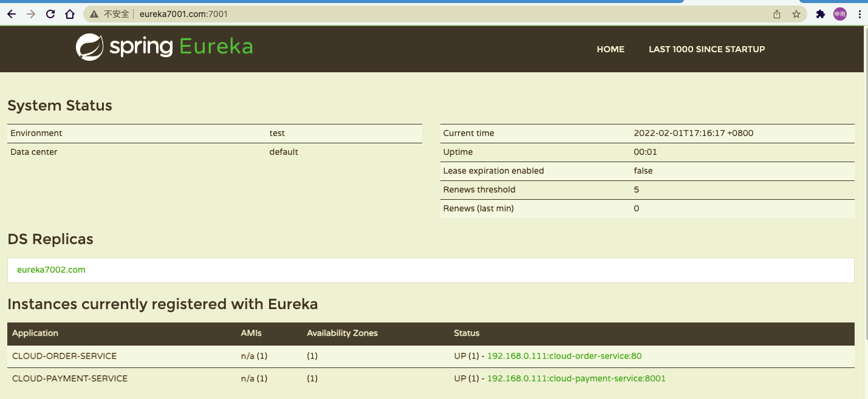Click the Environment label
The width and height of the screenshot is (868, 399).
(36, 133)
